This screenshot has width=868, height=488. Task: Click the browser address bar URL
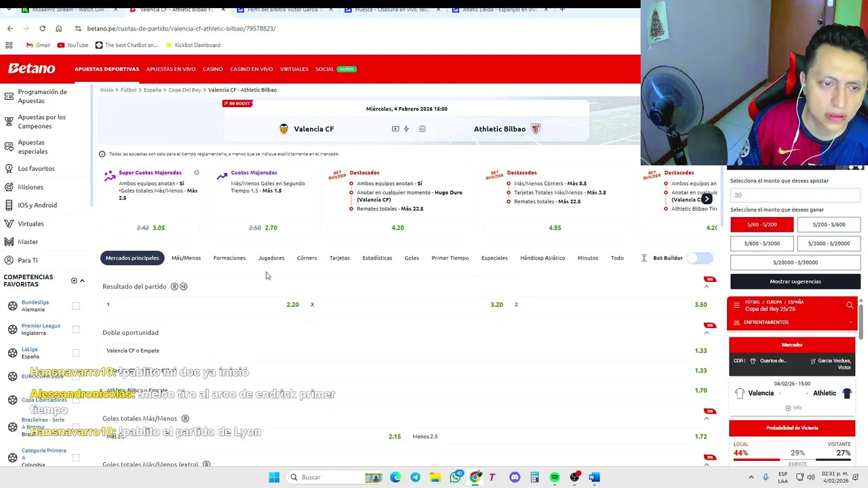(x=181, y=28)
